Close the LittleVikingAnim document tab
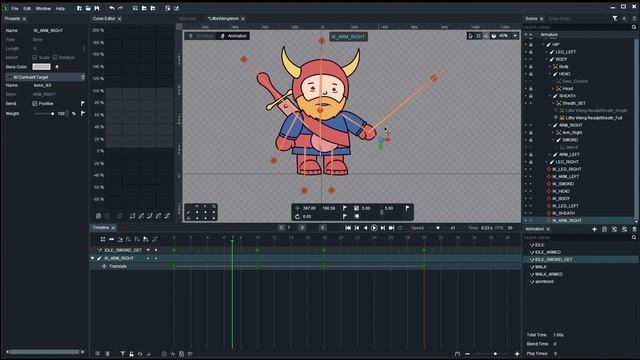Image resolution: width=640 pixels, height=360 pixels. click(x=243, y=19)
